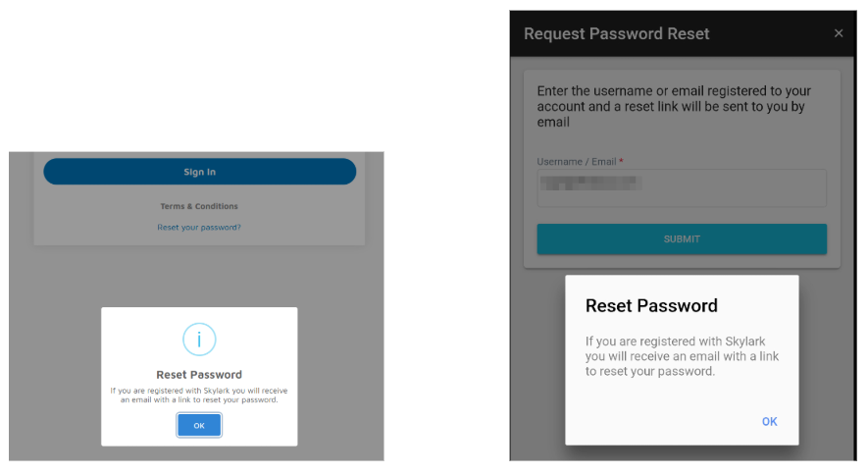Open the Terms & Conditions link
This screenshot has height=474, width=868.
tap(199, 206)
